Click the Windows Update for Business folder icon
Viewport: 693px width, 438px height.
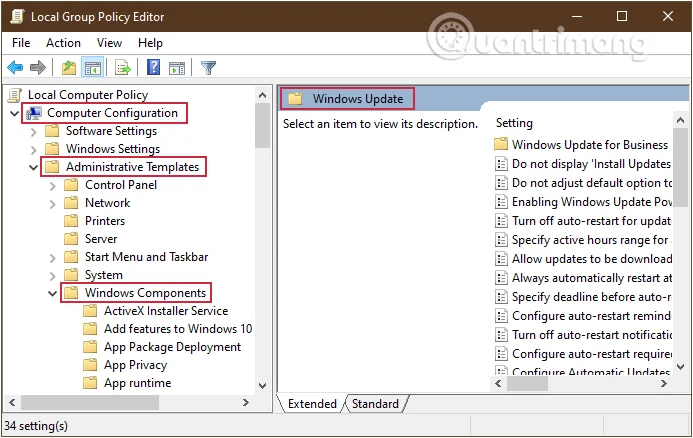(x=501, y=144)
